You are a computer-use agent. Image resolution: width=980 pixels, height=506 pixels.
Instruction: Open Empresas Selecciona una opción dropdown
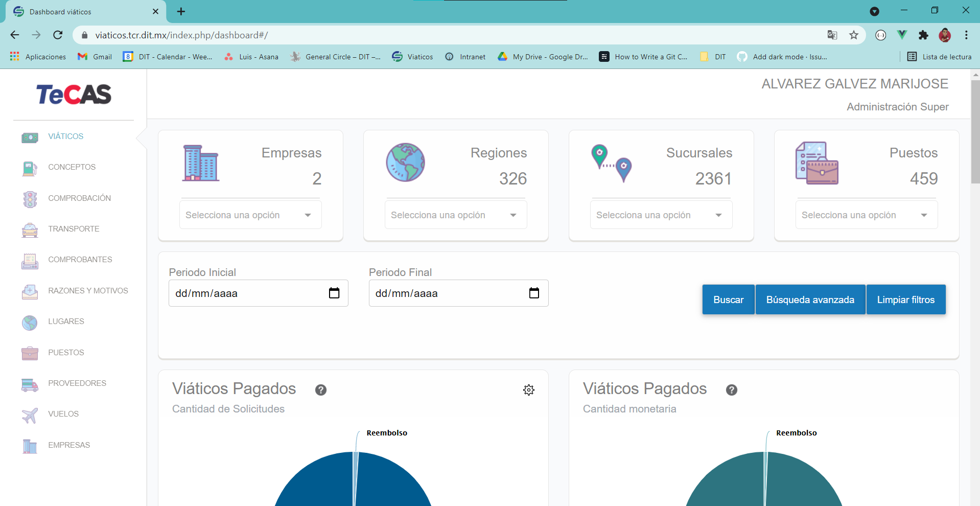pos(250,215)
